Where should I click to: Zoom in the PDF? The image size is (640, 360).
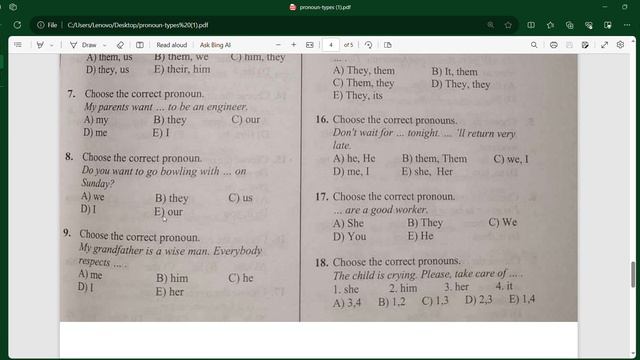coord(293,45)
